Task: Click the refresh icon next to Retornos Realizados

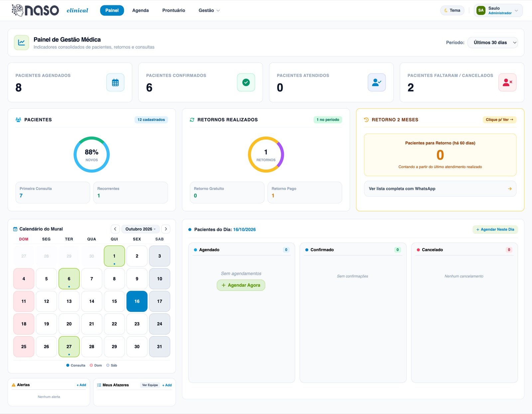Action: click(192, 120)
